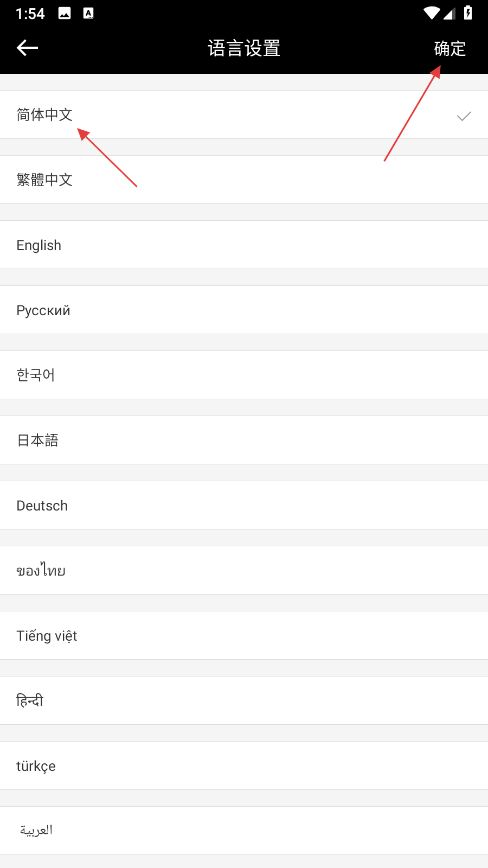Select 繁體中文 language option
Image resolution: width=488 pixels, height=868 pixels.
click(x=44, y=180)
